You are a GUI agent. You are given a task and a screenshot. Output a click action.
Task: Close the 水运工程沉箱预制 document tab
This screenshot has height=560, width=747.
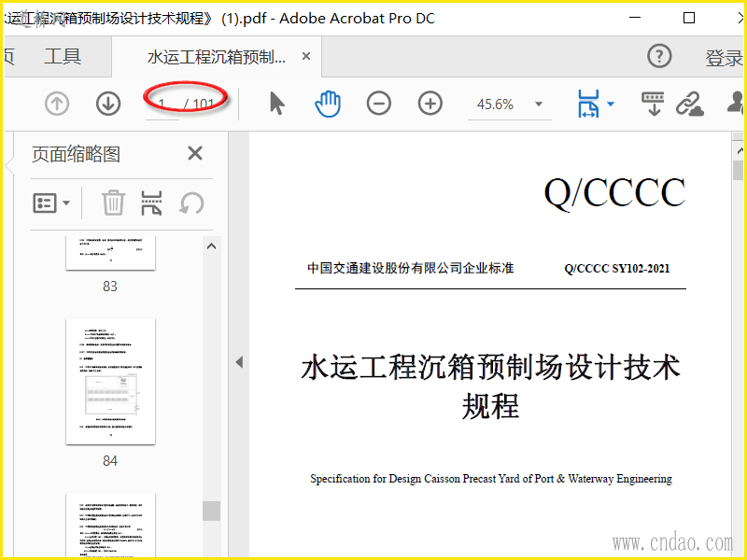tap(306, 56)
